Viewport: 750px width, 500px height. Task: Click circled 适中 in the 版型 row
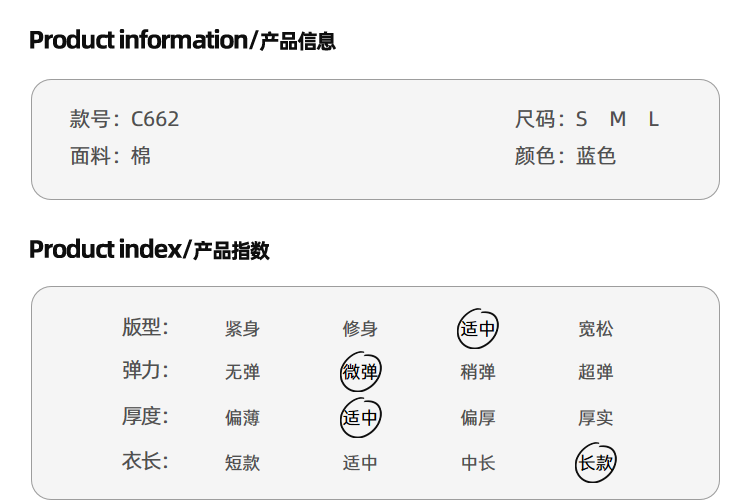coord(478,328)
